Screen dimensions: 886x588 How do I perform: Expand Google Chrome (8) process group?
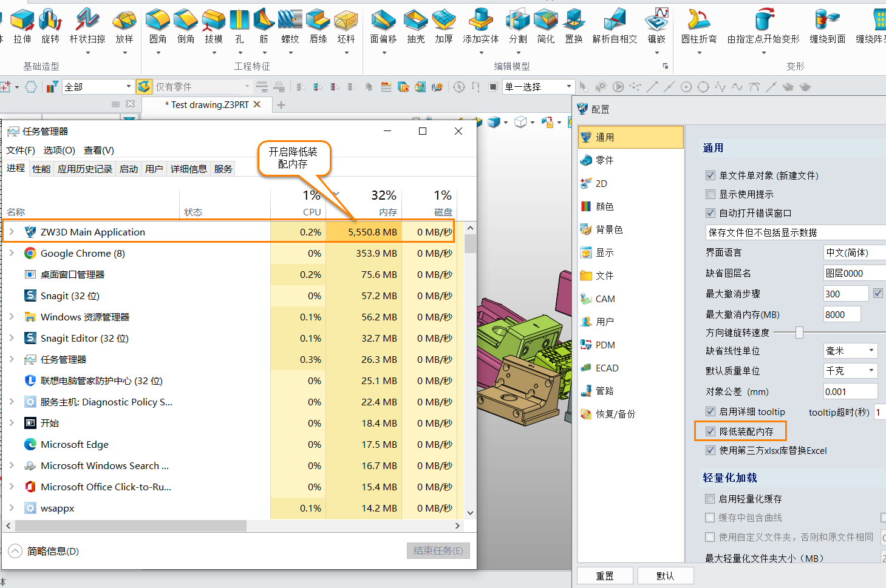pyautogui.click(x=12, y=253)
